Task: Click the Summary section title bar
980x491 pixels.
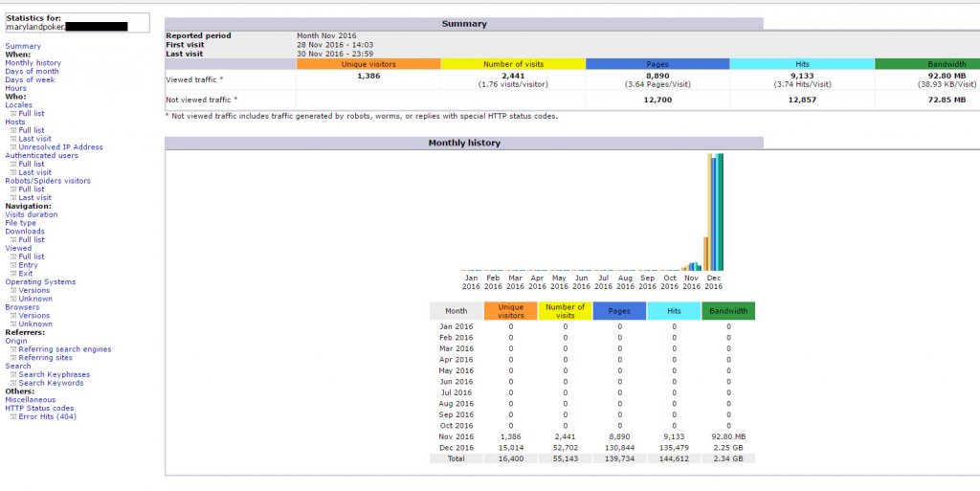Action: (464, 24)
